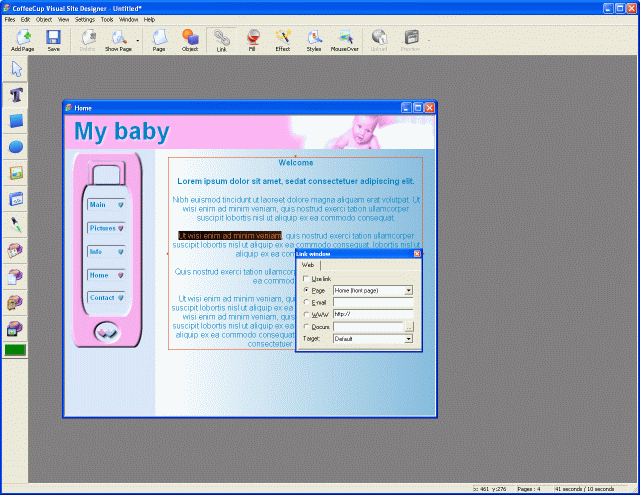Click the Effect magic wand icon
The width and height of the screenshot is (640, 495).
click(x=282, y=40)
